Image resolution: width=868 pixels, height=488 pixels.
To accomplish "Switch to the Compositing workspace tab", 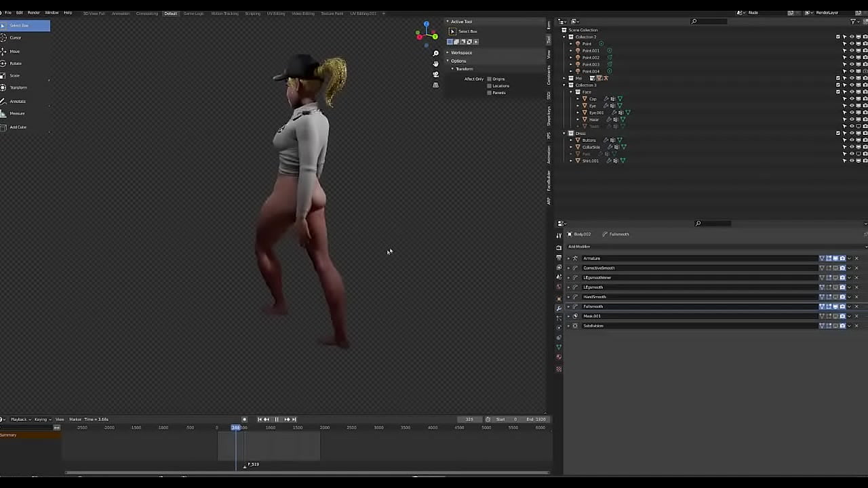I will pos(146,13).
